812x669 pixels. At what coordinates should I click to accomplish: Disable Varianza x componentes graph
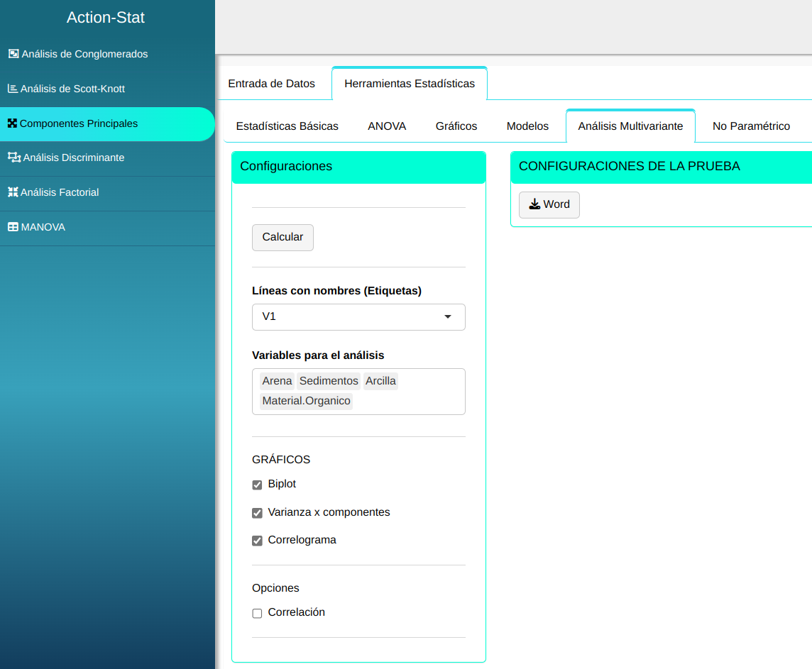click(x=257, y=513)
